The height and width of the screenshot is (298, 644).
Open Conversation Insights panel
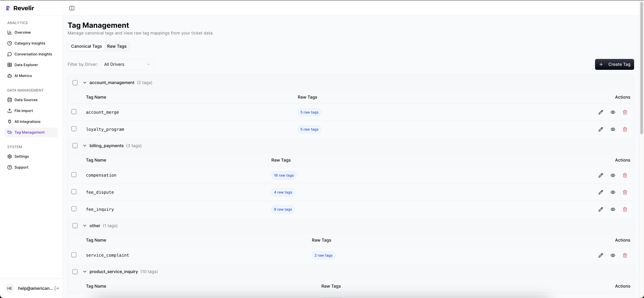[x=33, y=54]
